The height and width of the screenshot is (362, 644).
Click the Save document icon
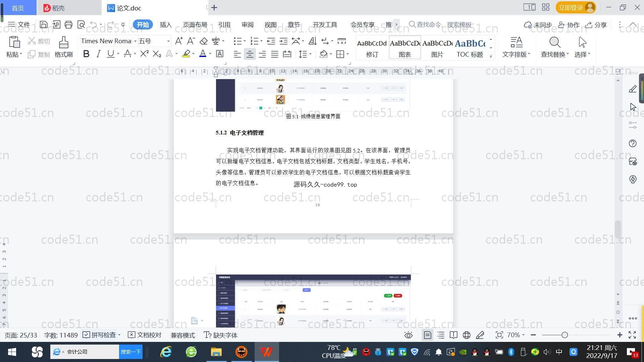(43, 24)
